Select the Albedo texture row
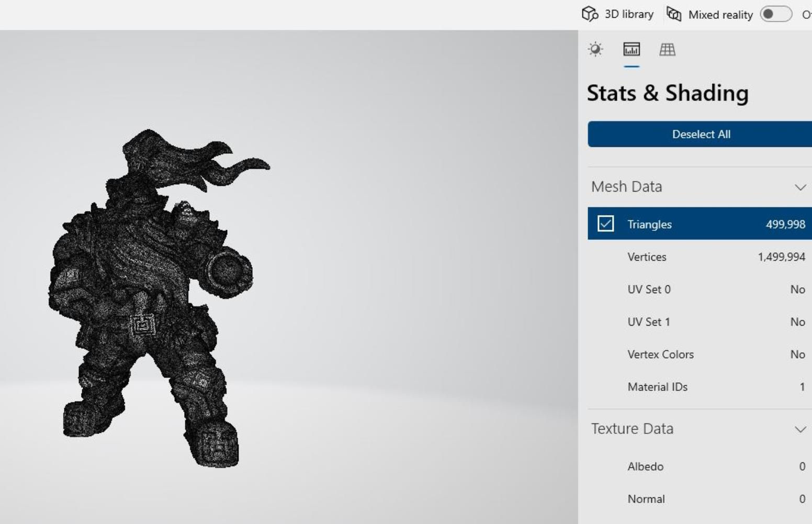This screenshot has width=812, height=524. tap(700, 466)
